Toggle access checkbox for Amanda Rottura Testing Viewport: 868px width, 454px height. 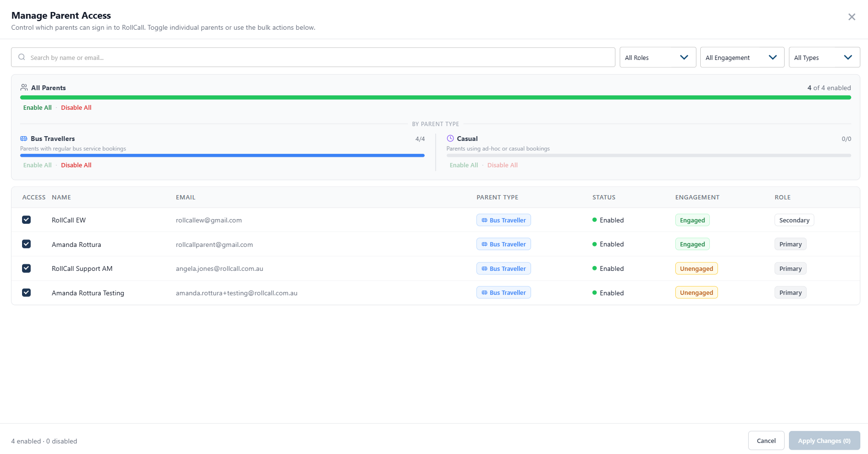coord(26,292)
